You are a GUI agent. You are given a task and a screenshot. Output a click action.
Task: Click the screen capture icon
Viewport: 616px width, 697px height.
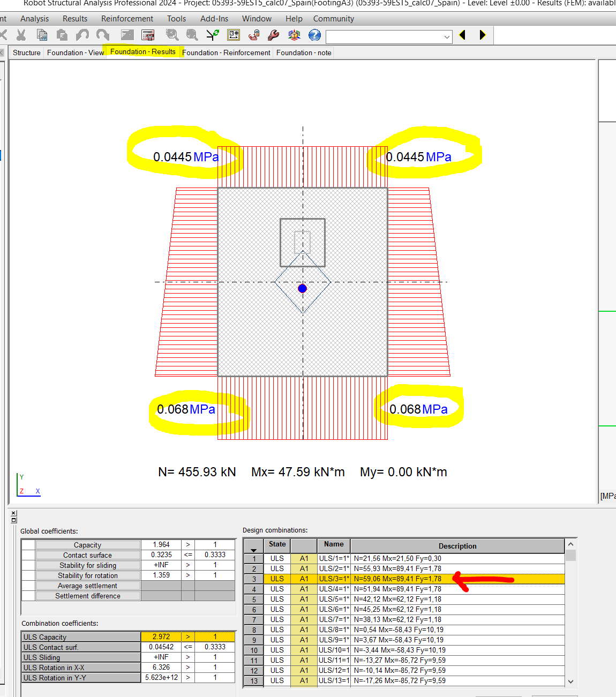127,35
